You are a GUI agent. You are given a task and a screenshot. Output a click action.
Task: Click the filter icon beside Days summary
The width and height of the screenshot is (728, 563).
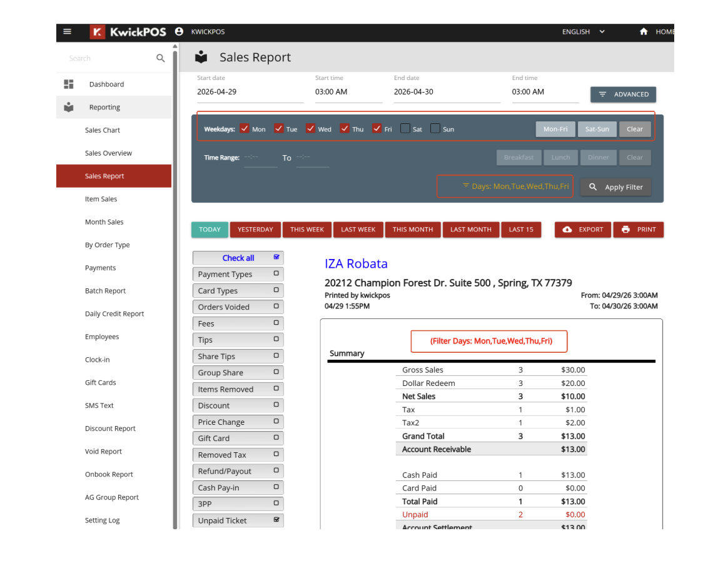tap(466, 185)
